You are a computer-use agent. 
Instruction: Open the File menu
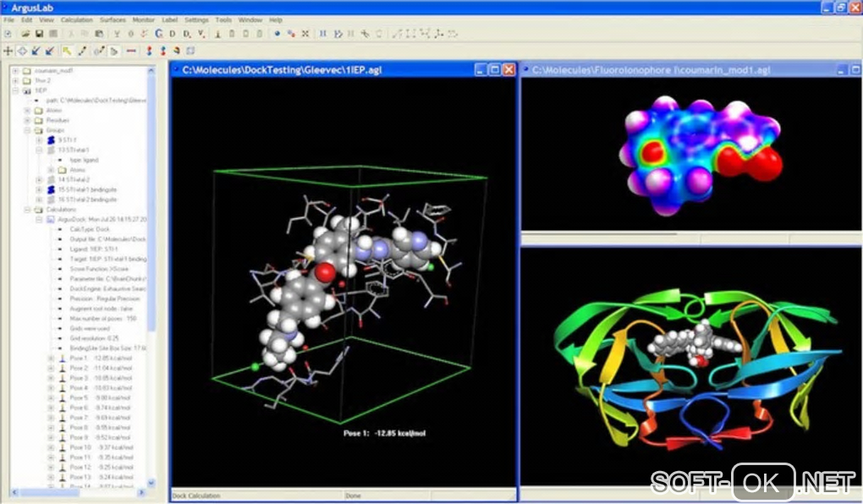pyautogui.click(x=8, y=19)
